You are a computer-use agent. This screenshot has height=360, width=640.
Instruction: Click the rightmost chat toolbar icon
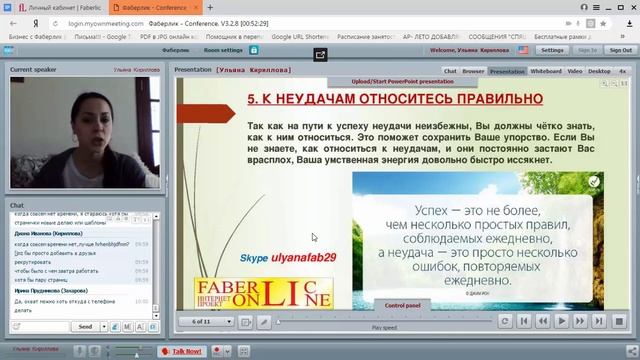153,327
